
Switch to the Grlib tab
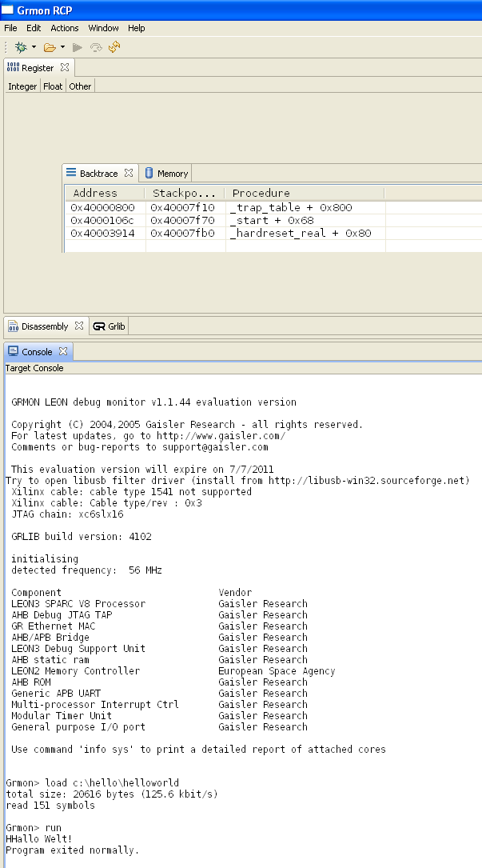point(109,326)
